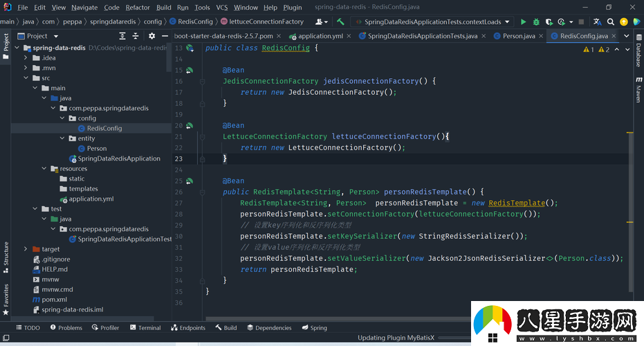
Task: Click the Debug bug icon
Action: [x=537, y=22]
